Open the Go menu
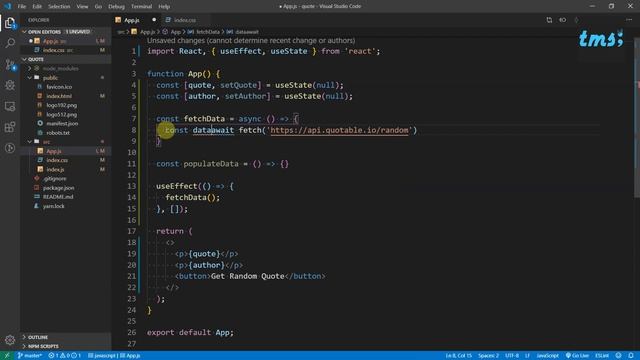Screen dimensions: 640x360 [x=98, y=7]
